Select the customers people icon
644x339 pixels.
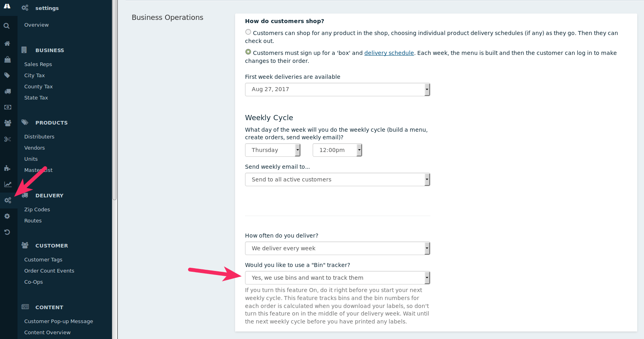coord(8,123)
